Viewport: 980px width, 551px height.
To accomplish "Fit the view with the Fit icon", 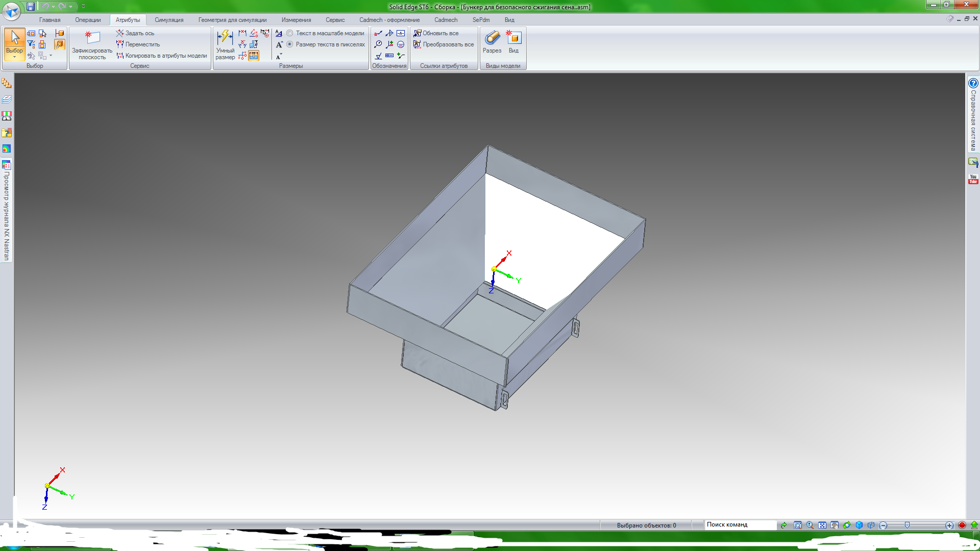I will [822, 525].
